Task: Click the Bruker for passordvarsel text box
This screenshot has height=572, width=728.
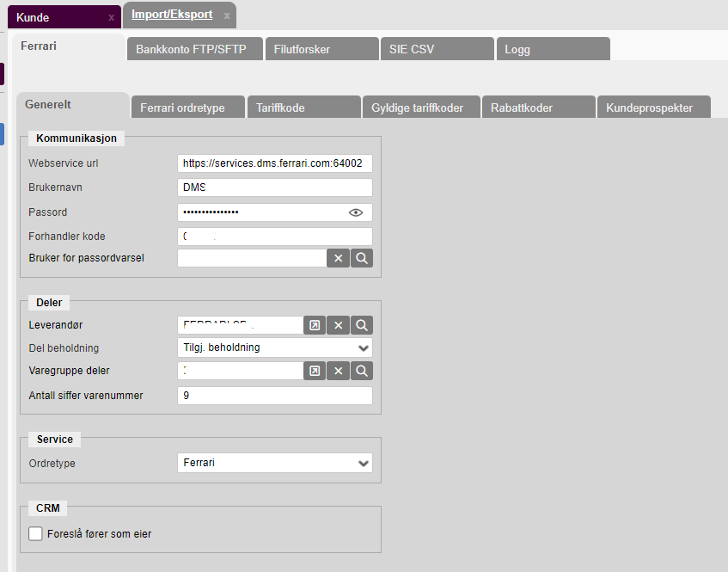Action: point(252,258)
